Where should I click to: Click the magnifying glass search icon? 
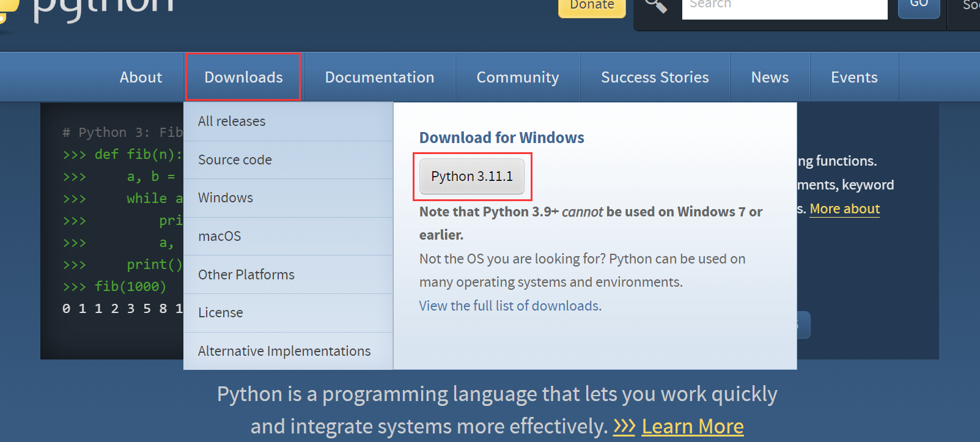pos(655,6)
